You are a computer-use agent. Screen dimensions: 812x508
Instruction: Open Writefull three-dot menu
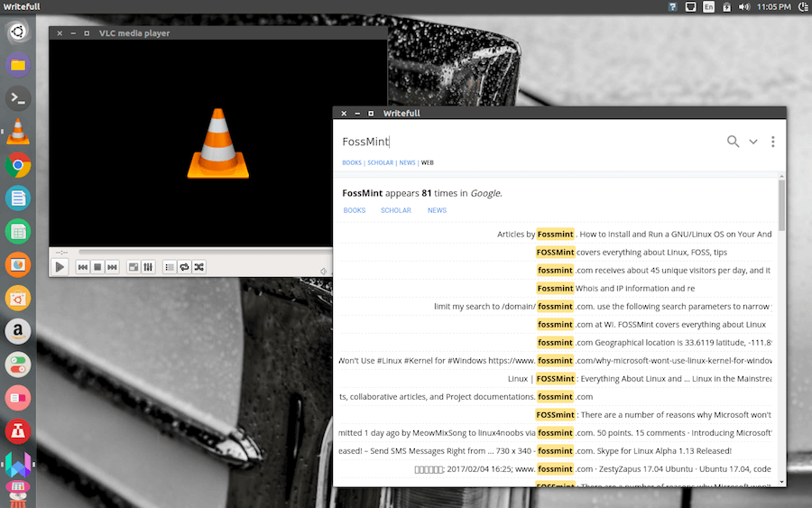(x=772, y=142)
